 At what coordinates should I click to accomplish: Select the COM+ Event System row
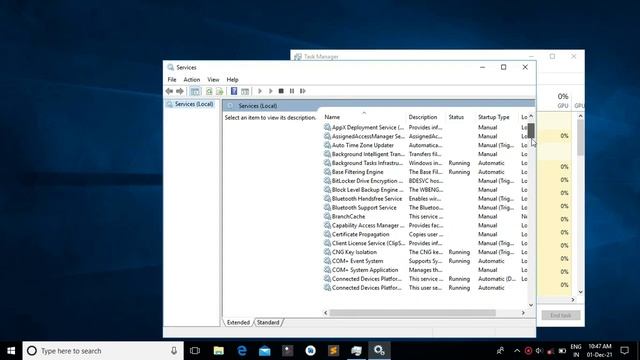(425, 261)
